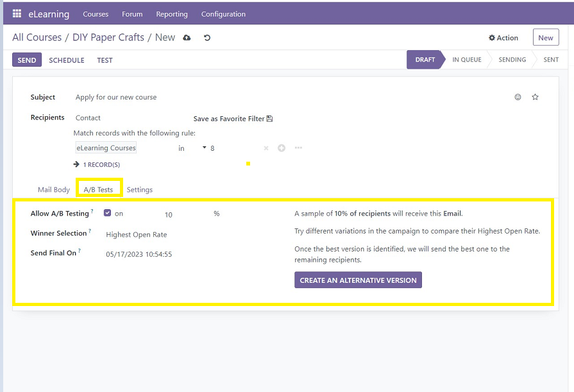Switch to the Mail Body tab
The height and width of the screenshot is (392, 574).
(54, 189)
